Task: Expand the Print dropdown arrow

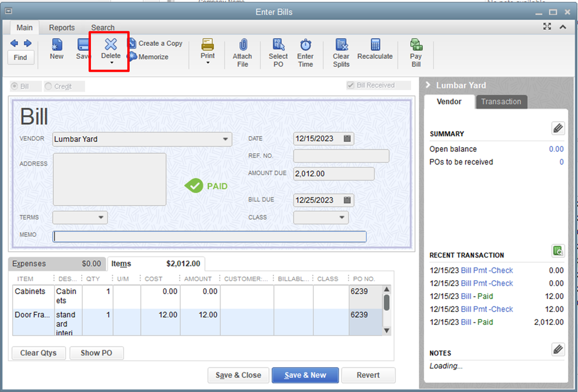Action: [x=207, y=63]
